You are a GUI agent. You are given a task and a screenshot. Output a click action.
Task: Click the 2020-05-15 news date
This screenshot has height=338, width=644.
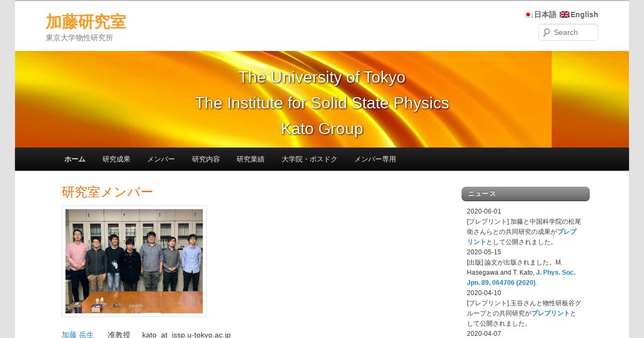484,252
